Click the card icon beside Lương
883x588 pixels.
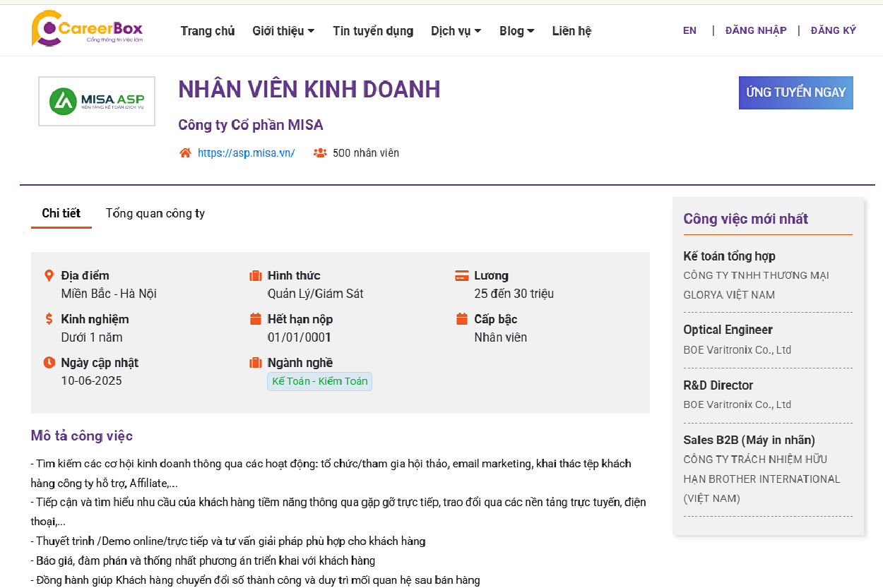(x=462, y=275)
